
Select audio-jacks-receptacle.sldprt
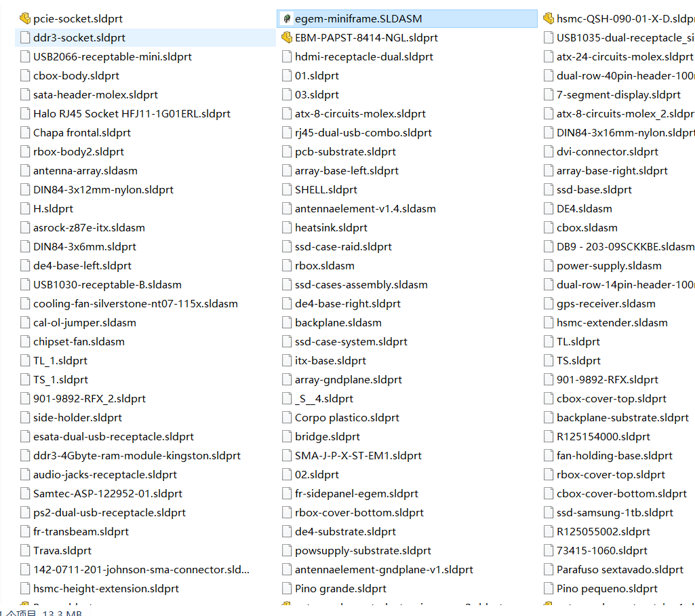pyautogui.click(x=105, y=474)
